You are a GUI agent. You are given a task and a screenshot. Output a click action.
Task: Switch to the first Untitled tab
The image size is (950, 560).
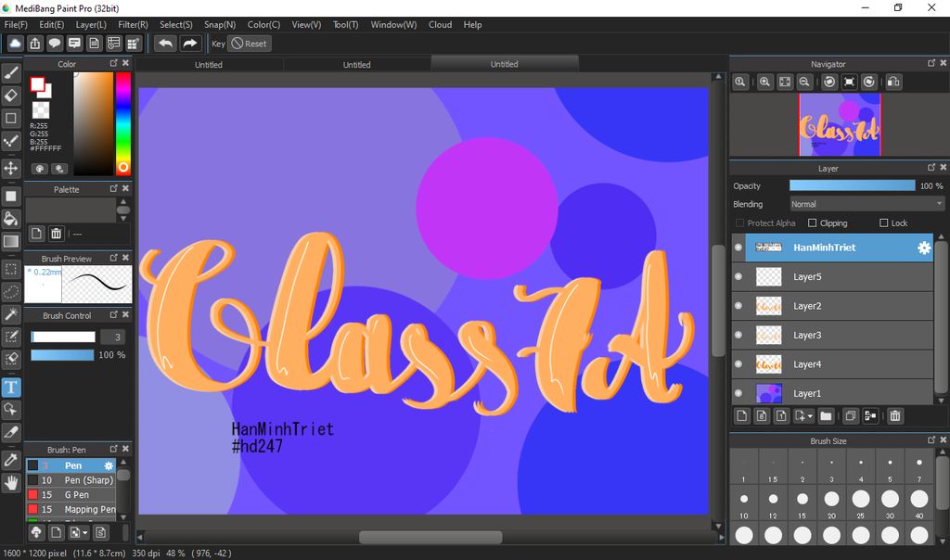click(x=209, y=64)
